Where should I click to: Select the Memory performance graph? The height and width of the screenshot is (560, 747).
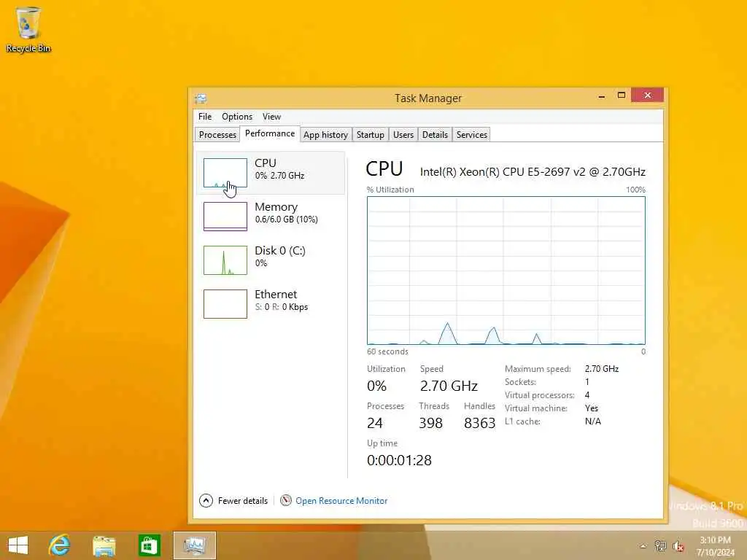(270, 216)
